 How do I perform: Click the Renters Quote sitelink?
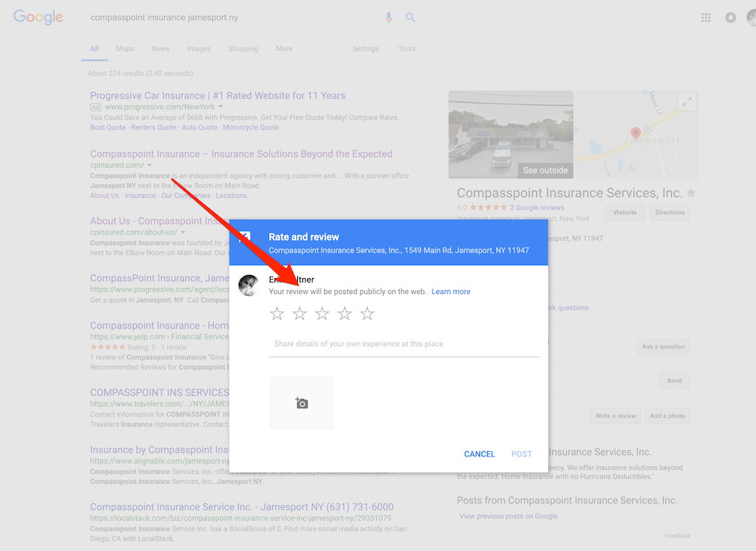pyautogui.click(x=153, y=127)
